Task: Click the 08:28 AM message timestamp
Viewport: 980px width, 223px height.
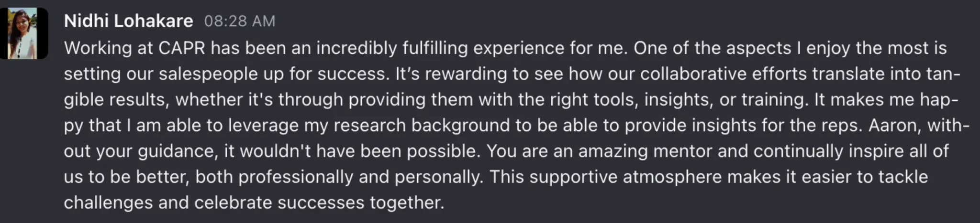Action: [239, 21]
